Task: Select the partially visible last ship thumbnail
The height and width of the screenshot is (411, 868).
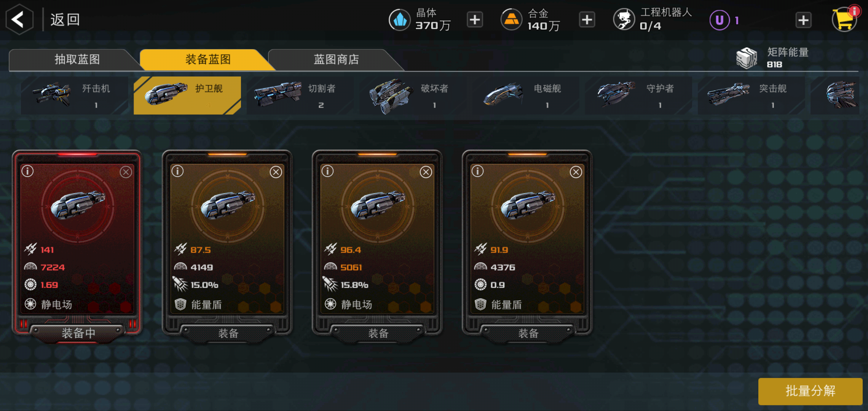Action: coord(835,95)
